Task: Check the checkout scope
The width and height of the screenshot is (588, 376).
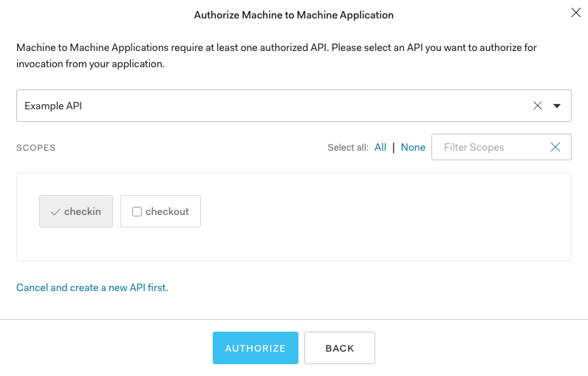Action: click(x=160, y=211)
